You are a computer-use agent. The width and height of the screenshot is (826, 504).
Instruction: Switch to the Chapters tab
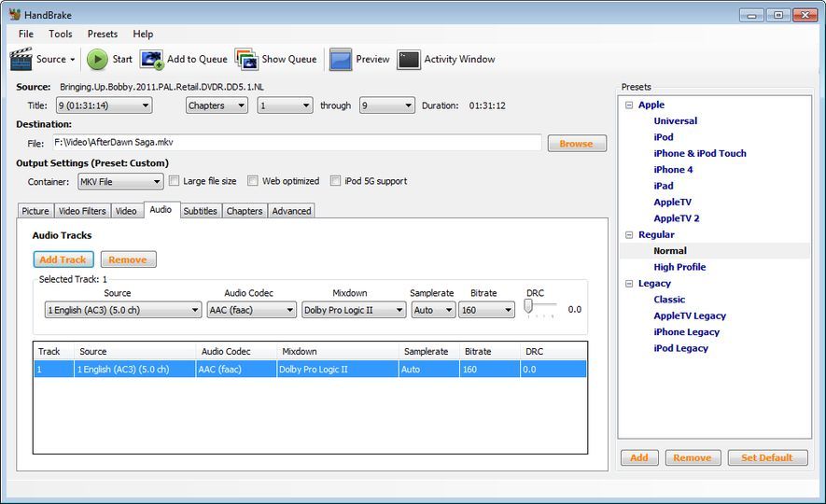[x=245, y=211]
